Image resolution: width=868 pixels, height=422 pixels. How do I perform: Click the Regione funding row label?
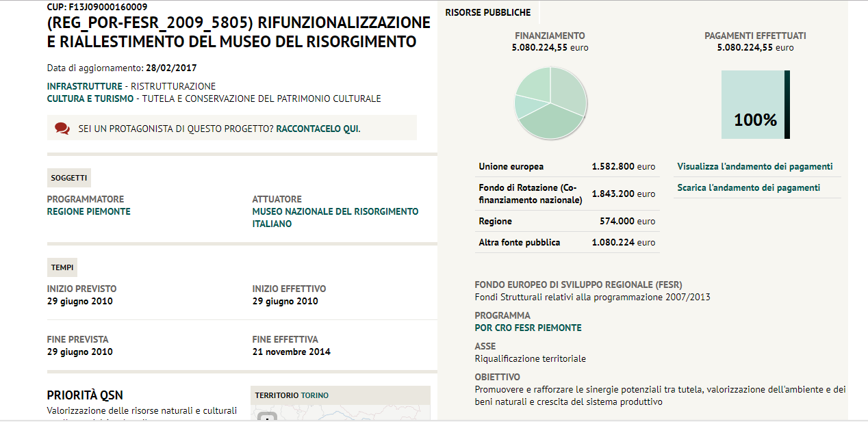pyautogui.click(x=496, y=221)
